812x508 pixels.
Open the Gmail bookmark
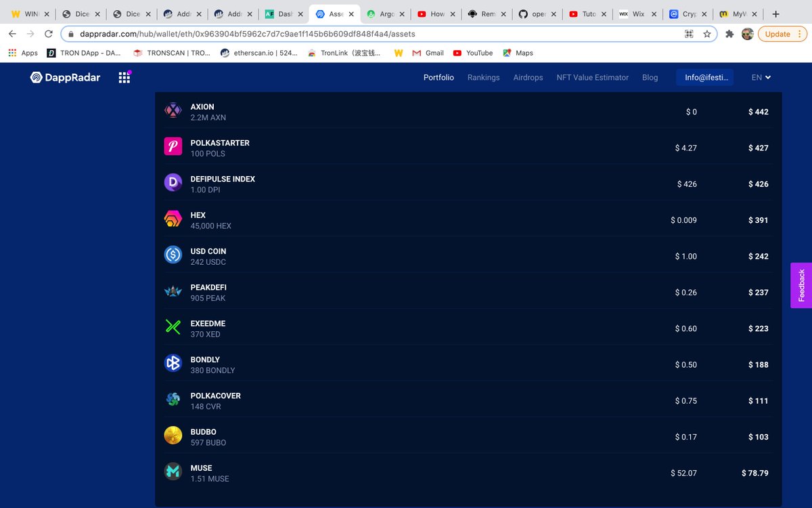point(428,53)
